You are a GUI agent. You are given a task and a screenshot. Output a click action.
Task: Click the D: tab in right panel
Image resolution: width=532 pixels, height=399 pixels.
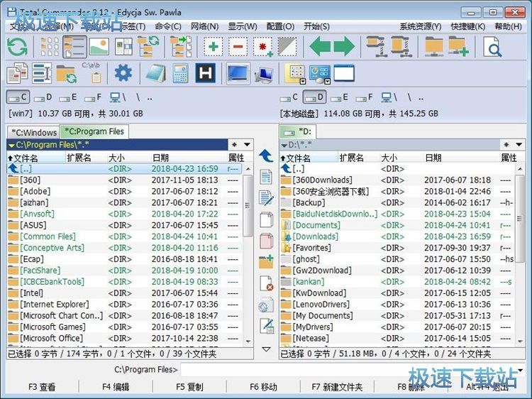(x=298, y=132)
